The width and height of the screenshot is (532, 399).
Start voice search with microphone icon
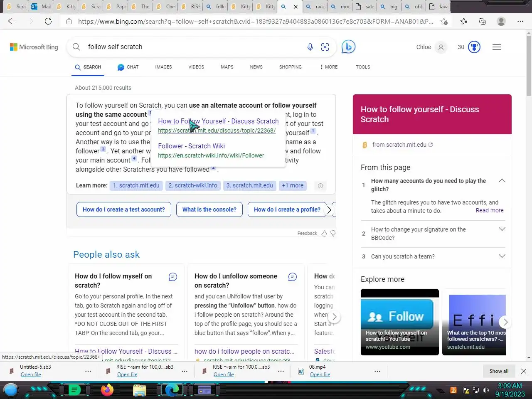click(310, 47)
